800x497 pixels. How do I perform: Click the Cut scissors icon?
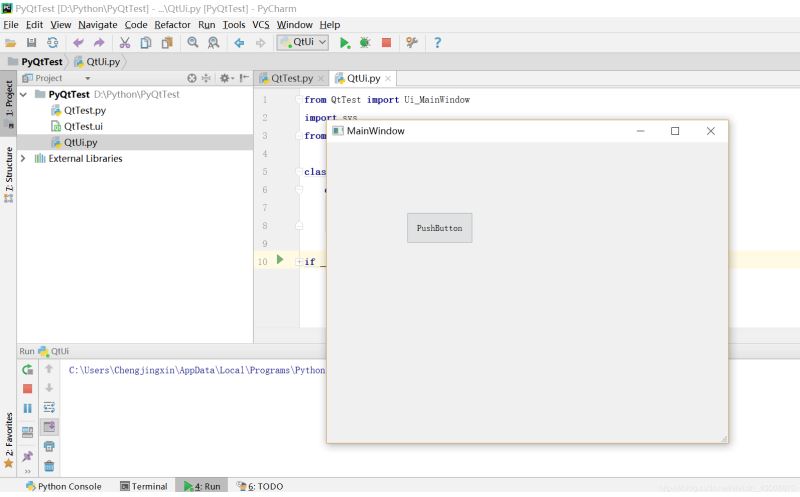(124, 43)
